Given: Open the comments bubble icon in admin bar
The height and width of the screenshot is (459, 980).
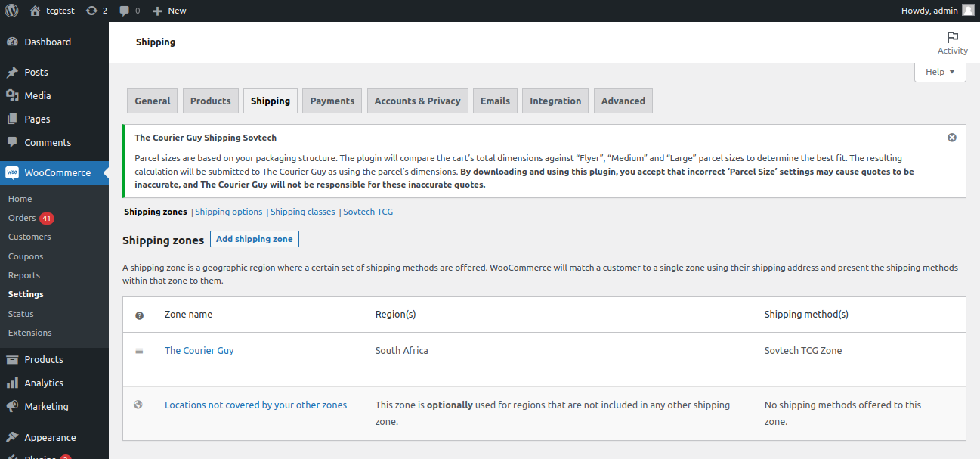Looking at the screenshot, I should pos(125,11).
